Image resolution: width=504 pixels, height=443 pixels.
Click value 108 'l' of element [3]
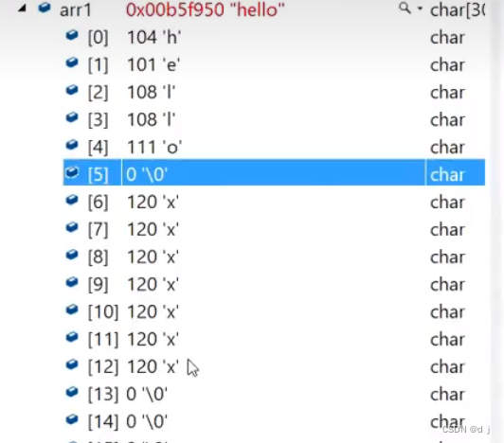[x=151, y=119]
